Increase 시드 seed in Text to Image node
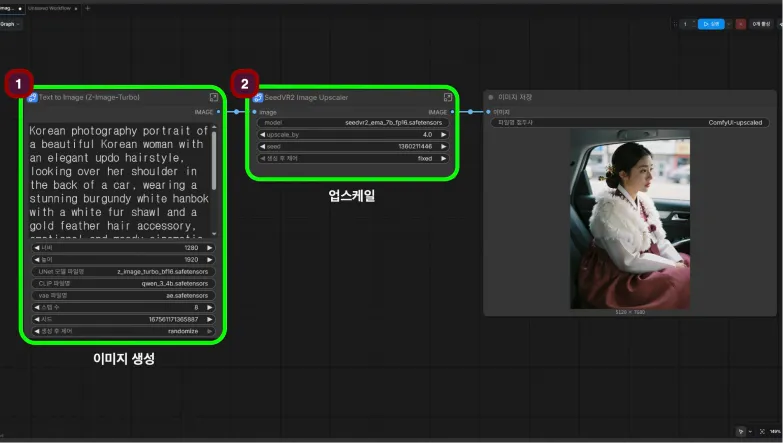Image resolution: width=783 pixels, height=443 pixels. pyautogui.click(x=210, y=320)
